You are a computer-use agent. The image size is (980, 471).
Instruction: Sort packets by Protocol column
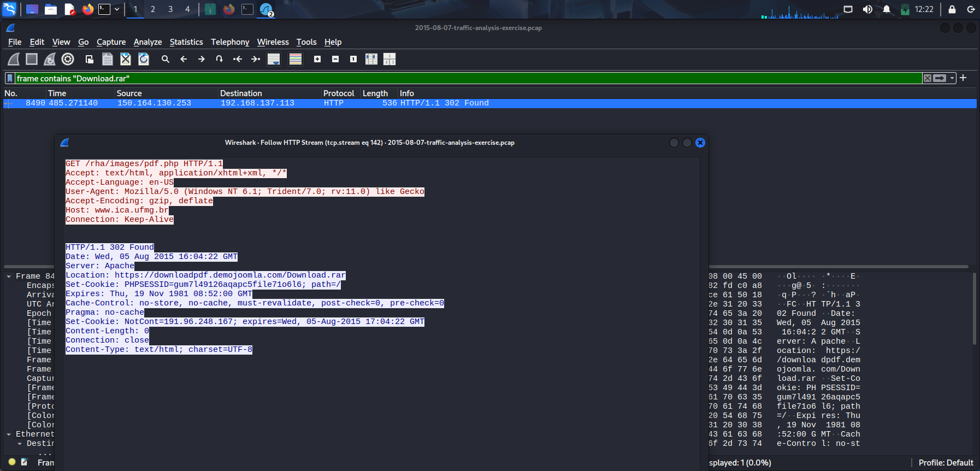coord(341,93)
